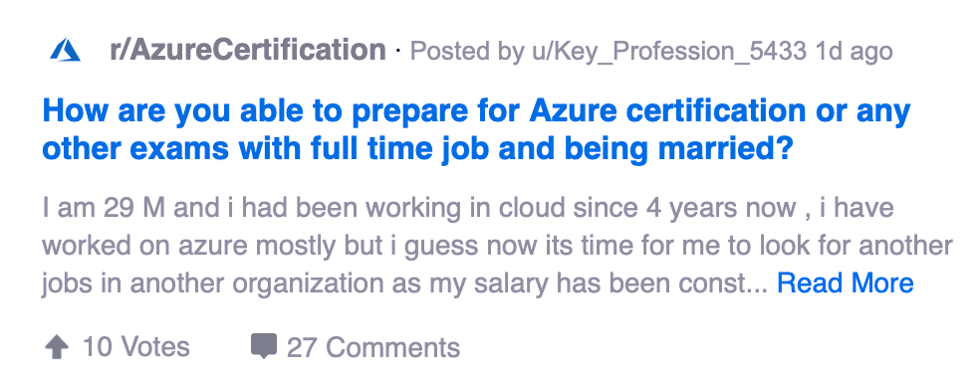Click the "1d ago" post timestamp
The image size is (980, 372).
(854, 51)
